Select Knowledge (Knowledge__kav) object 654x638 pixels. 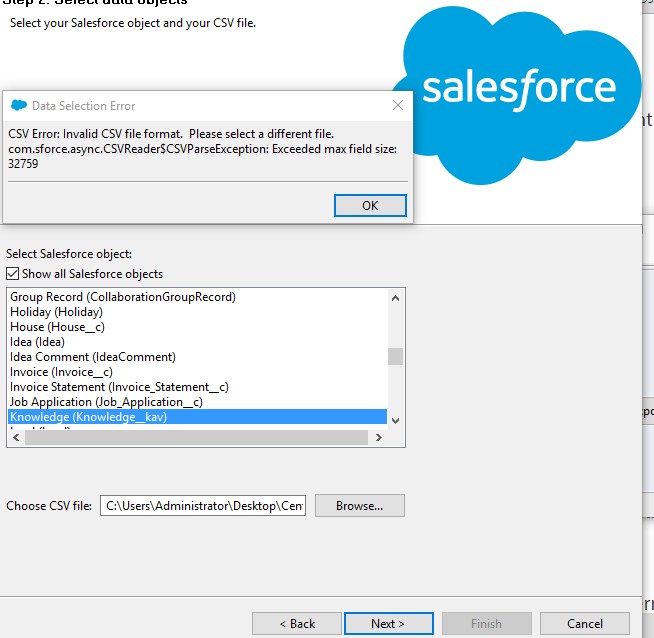coord(88,417)
